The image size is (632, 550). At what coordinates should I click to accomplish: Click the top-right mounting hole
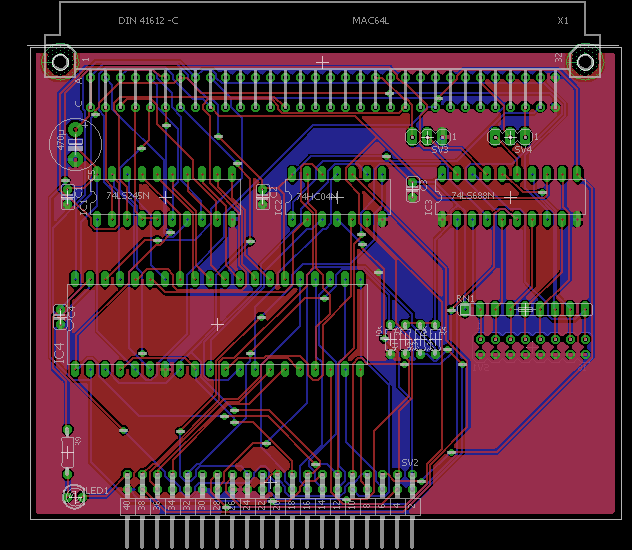(584, 63)
